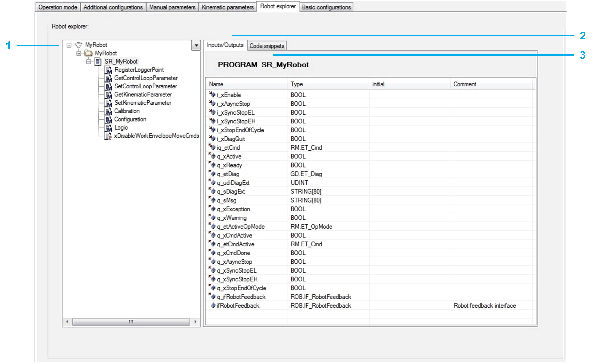The width and height of the screenshot is (595, 364).
Task: Select the Inputs/Outputs tab
Action: tap(225, 45)
